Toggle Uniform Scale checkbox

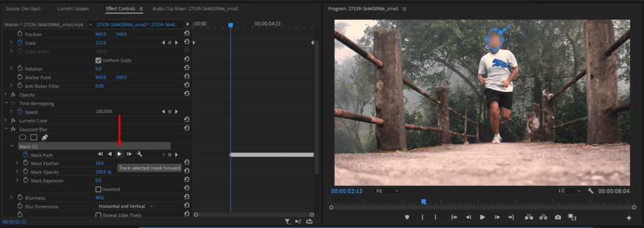[x=98, y=60]
